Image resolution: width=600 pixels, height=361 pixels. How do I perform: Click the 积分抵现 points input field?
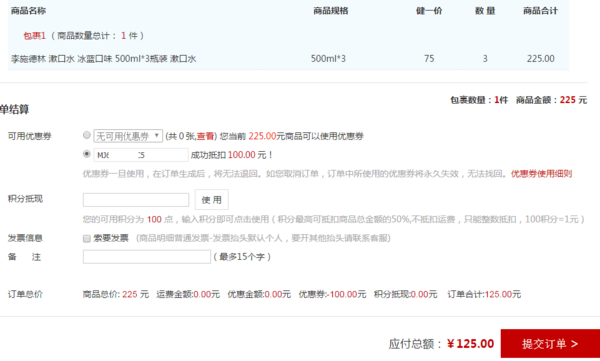[x=136, y=200]
